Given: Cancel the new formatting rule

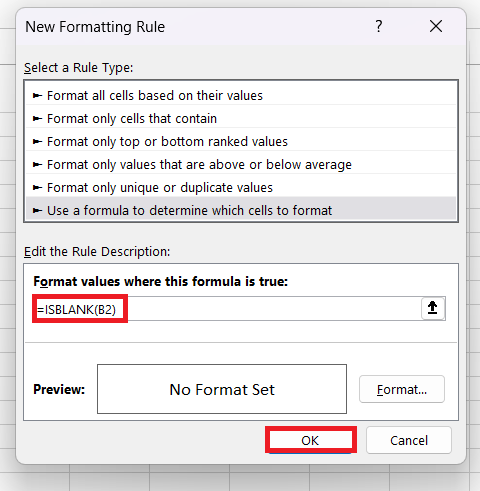Looking at the screenshot, I should pos(409,440).
